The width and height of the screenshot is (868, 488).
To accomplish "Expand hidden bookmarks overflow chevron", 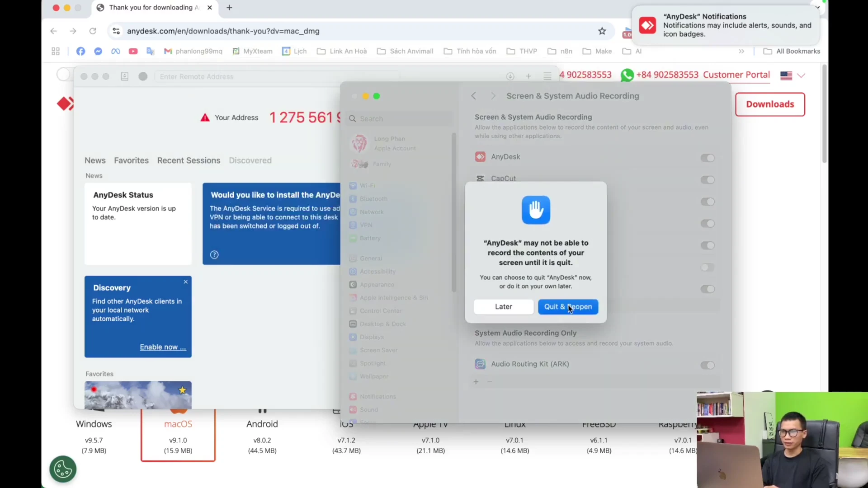I will tap(741, 51).
